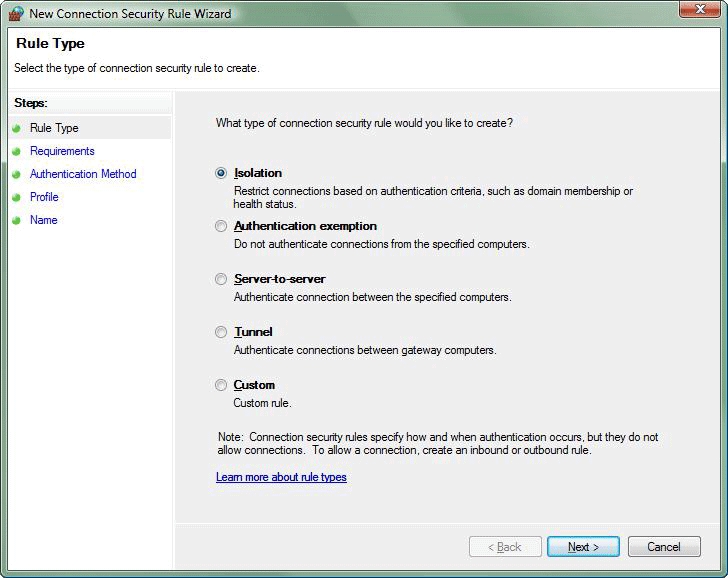Viewport: 728px width, 578px height.
Task: Click the Next button
Action: [x=583, y=547]
